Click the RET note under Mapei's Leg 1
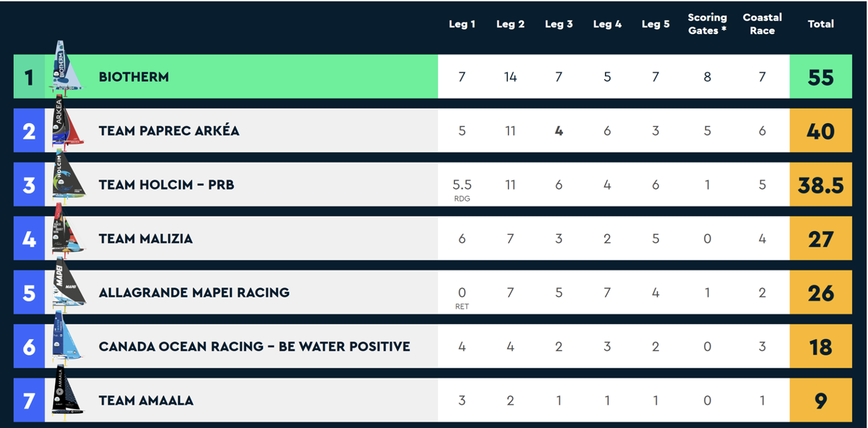The height and width of the screenshot is (428, 868). pos(462,306)
